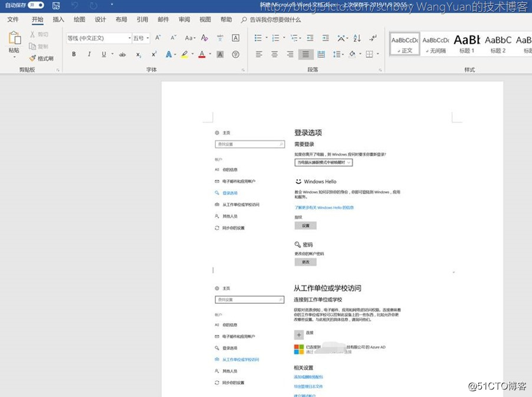Screen dimensions: 532x397
Task: Click the Sort A-Z icon
Action: point(357,38)
